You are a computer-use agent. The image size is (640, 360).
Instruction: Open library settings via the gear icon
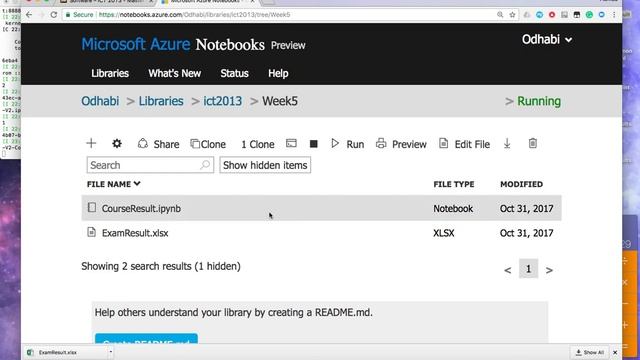pos(117,143)
